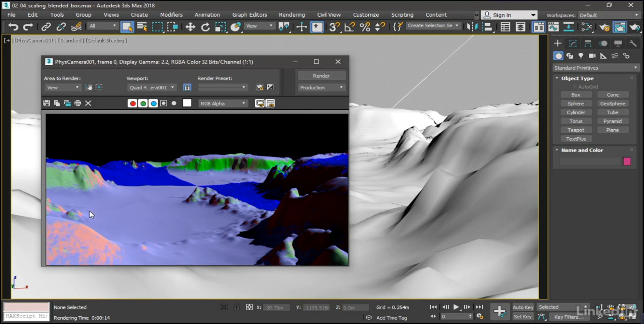Click Save Image icon in frame window
This screenshot has width=644, height=324.
click(x=47, y=103)
